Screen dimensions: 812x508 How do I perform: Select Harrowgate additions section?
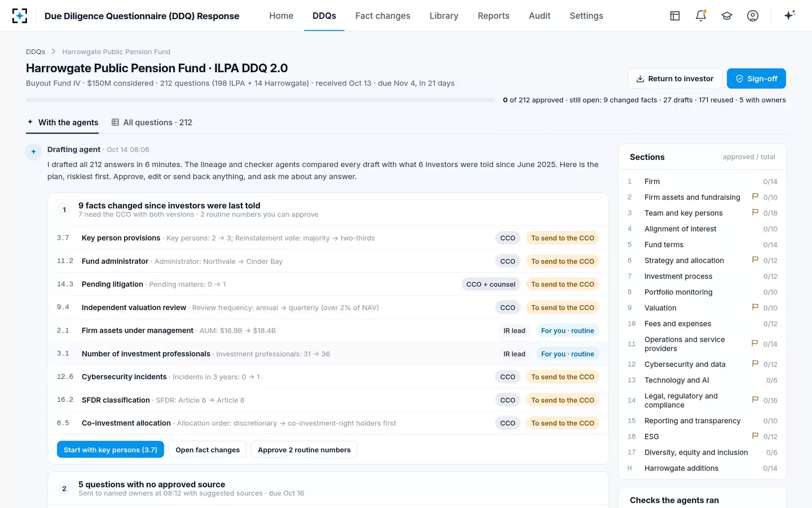coord(702,468)
